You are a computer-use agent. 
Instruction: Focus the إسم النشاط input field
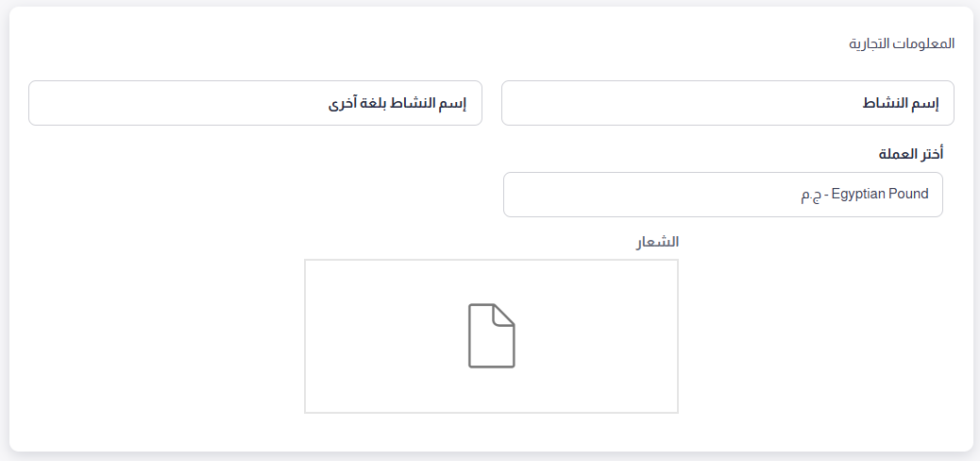click(728, 103)
